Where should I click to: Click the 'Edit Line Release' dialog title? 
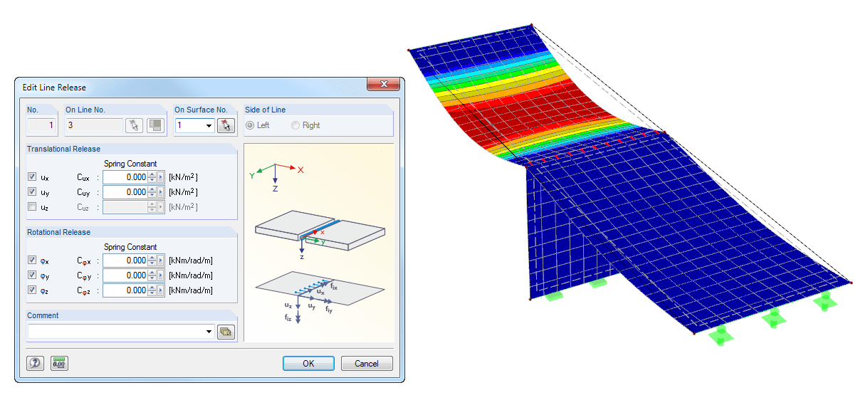coord(54,88)
